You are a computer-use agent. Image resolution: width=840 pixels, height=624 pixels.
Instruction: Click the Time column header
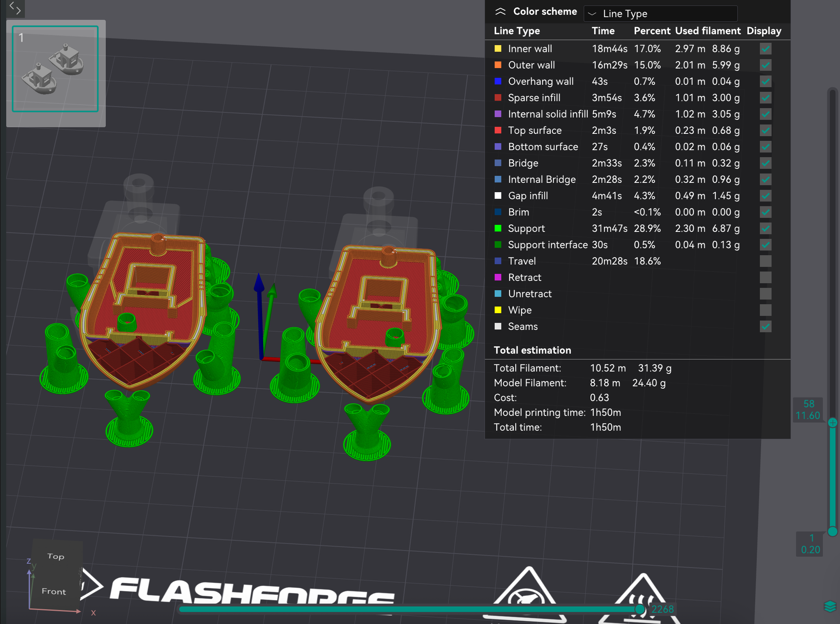[x=603, y=31]
